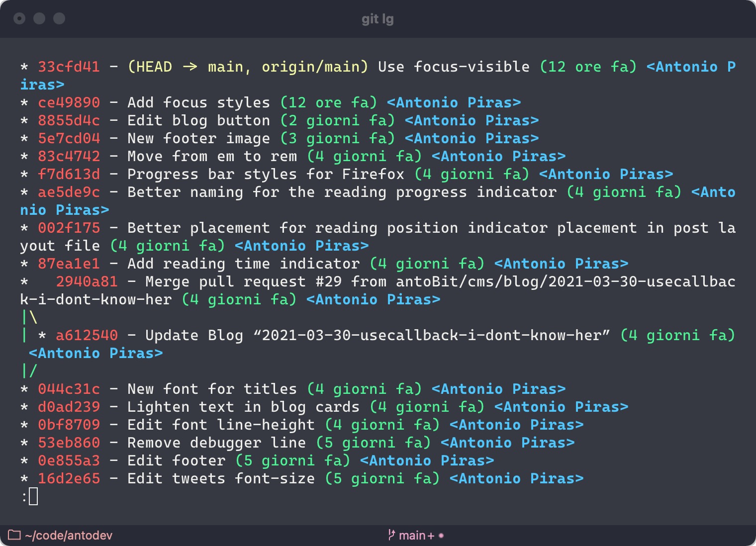756x546 pixels.
Task: Click the zoom window traffic light
Action: [59, 18]
